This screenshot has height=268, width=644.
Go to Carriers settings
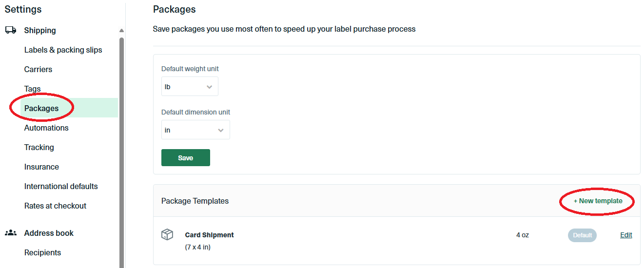coord(38,69)
